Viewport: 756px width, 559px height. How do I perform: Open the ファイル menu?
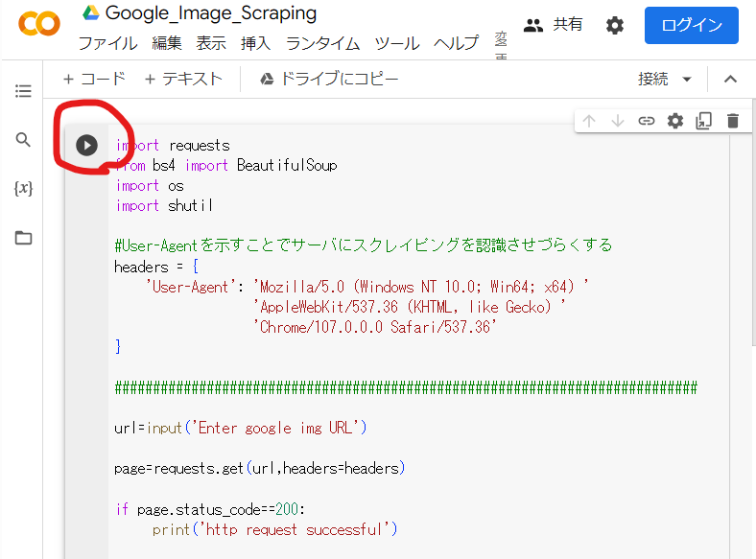[107, 43]
